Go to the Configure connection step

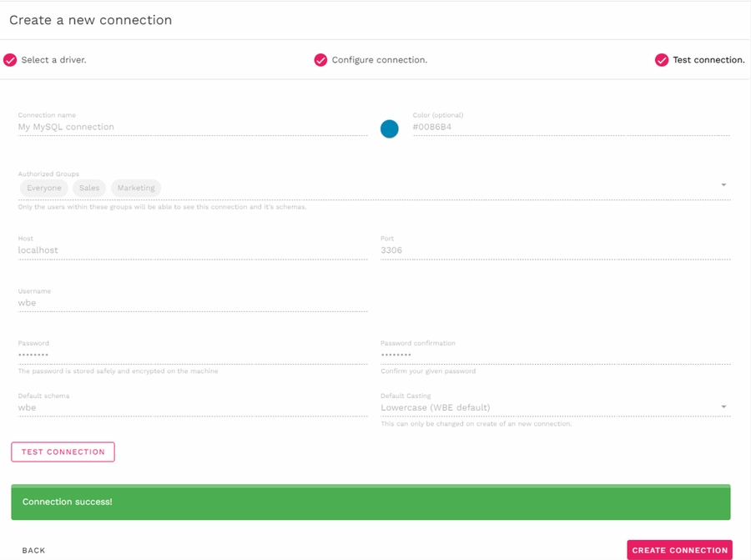click(379, 60)
